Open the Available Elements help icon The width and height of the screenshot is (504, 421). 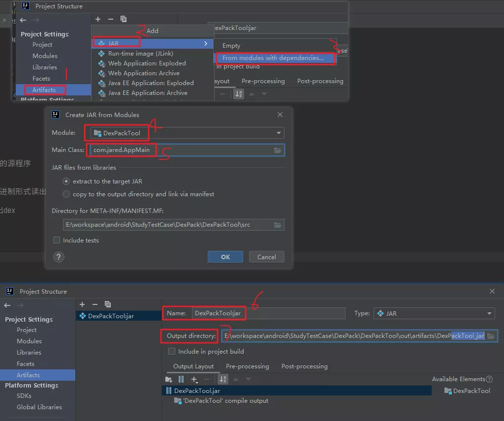pos(489,379)
